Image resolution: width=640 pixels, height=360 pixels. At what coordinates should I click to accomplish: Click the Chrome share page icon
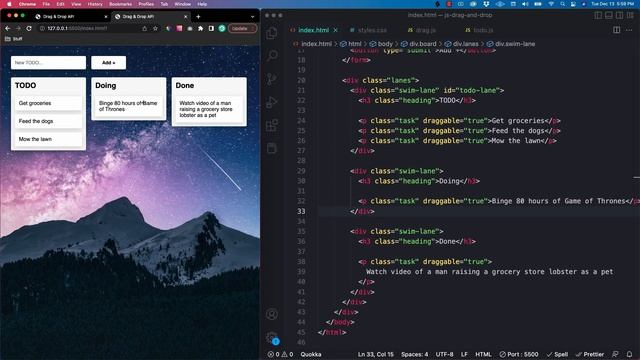tap(144, 29)
